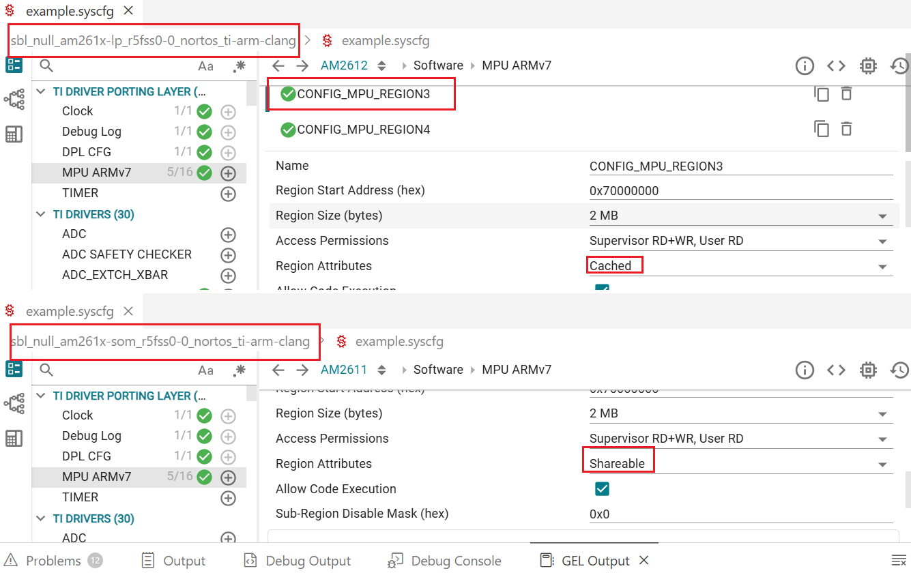
Task: Delete CONFIG_MPU_REGION4 using trash icon
Action: pyautogui.click(x=847, y=128)
